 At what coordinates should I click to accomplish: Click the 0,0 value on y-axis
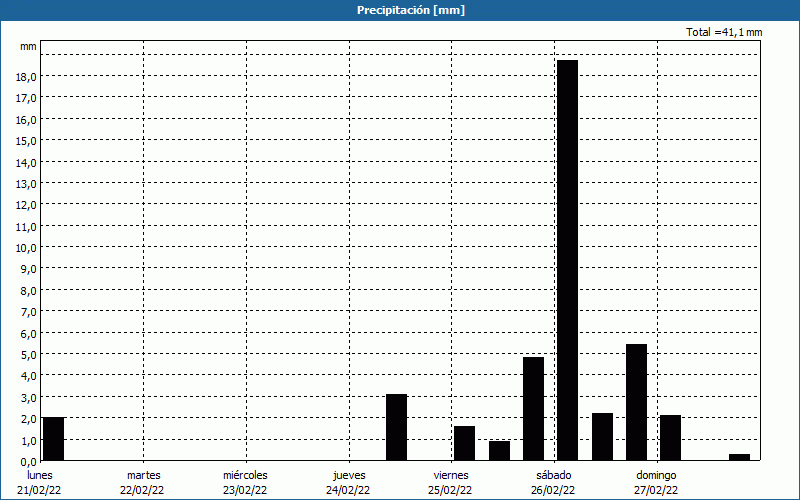pyautogui.click(x=29, y=461)
